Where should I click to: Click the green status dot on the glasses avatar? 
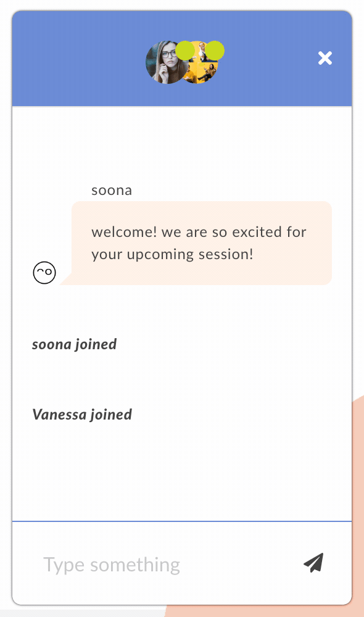[x=185, y=51]
